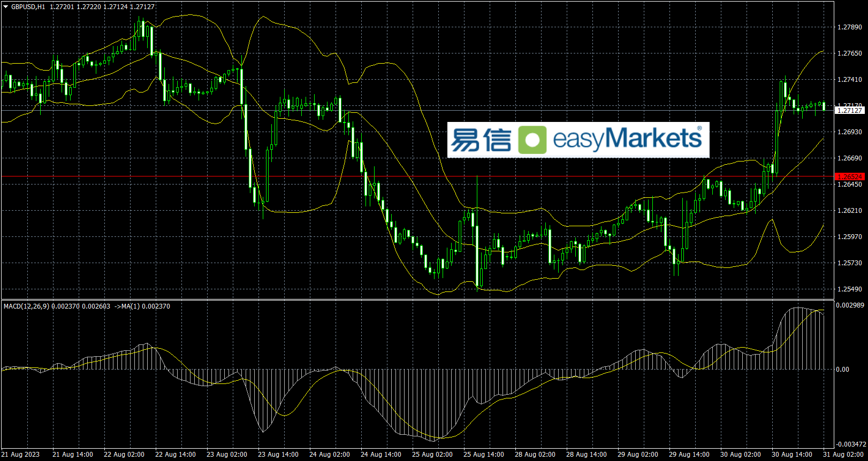Image resolution: width=868 pixels, height=461 pixels.
Task: Select the high price 1.27220 in header
Action: (x=89, y=7)
